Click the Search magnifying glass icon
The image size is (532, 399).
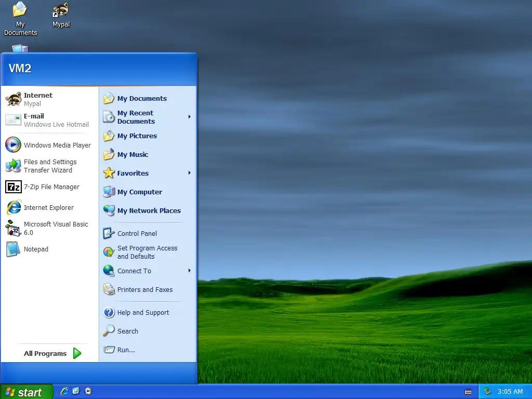[109, 331]
